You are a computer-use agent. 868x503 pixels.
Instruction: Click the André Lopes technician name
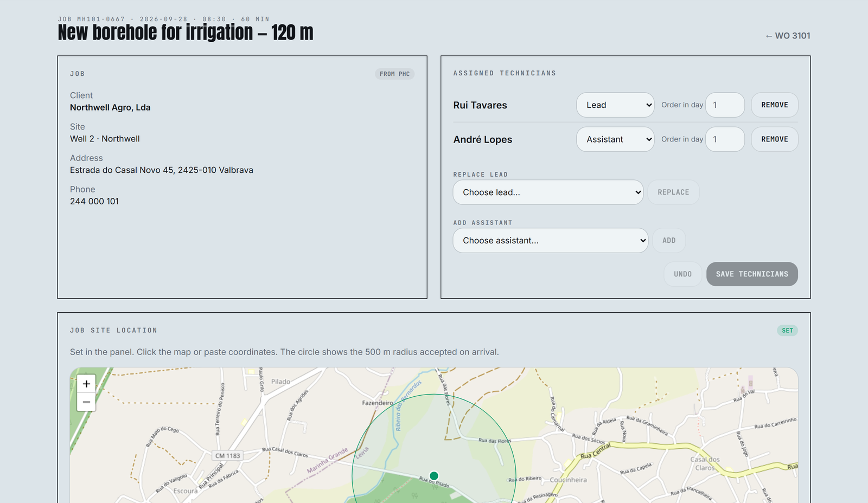pyautogui.click(x=483, y=139)
